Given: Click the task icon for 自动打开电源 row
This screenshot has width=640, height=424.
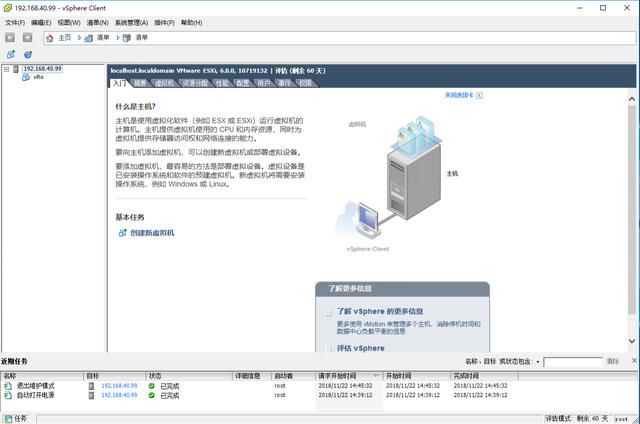Looking at the screenshot, I should [x=8, y=395].
